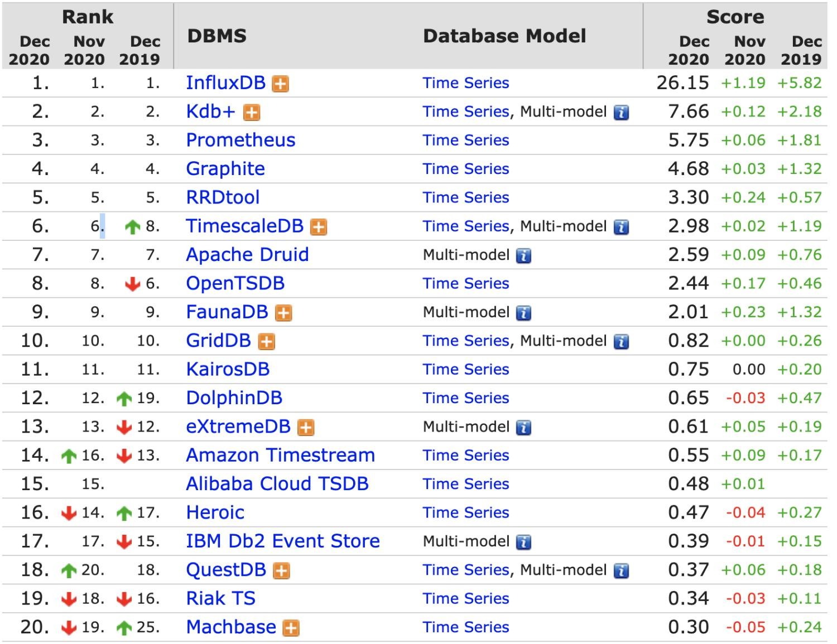Select the orange plus icon next to Machbase
Image resolution: width=837 pixels, height=644 pixels.
coord(291,628)
